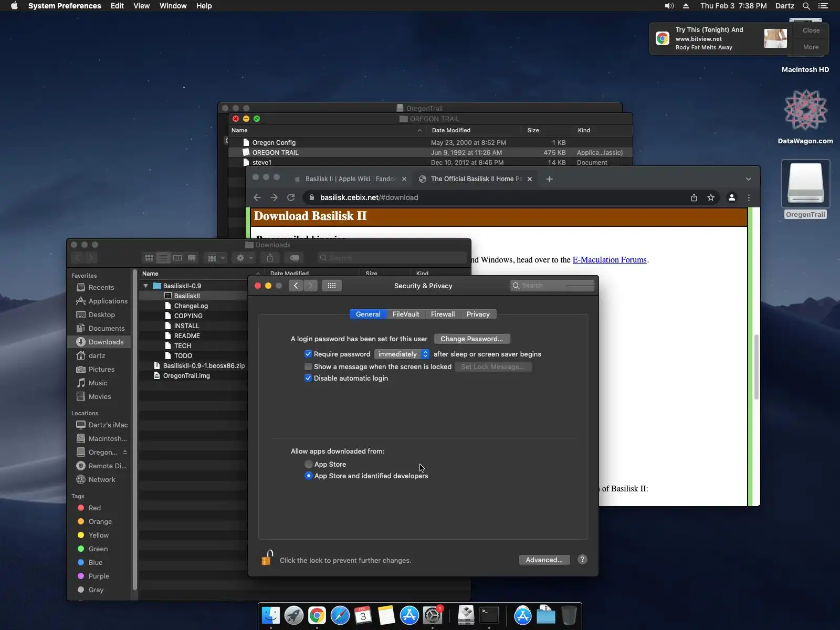Open Notes app in the Dock
The width and height of the screenshot is (840, 630).
click(386, 615)
